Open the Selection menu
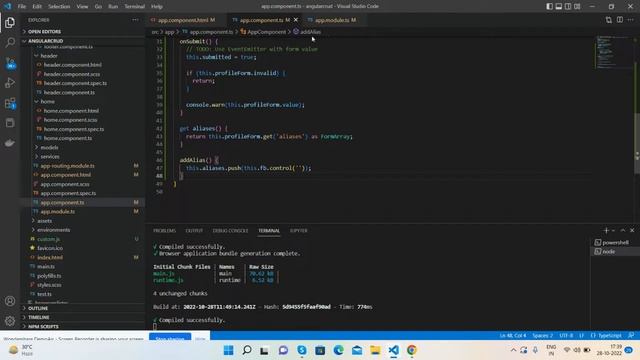The image size is (640, 360). point(59,6)
